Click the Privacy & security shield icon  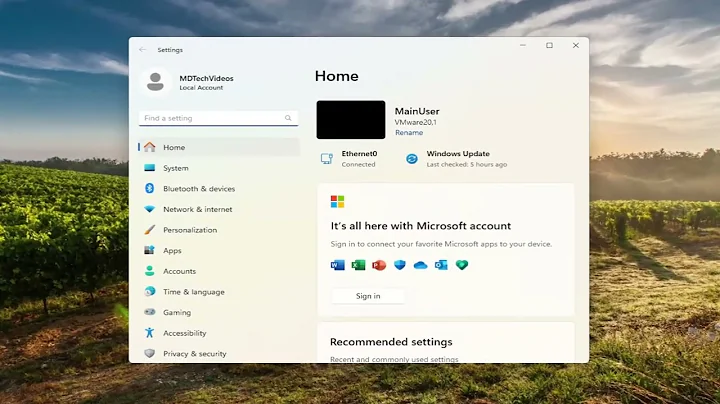tap(150, 354)
